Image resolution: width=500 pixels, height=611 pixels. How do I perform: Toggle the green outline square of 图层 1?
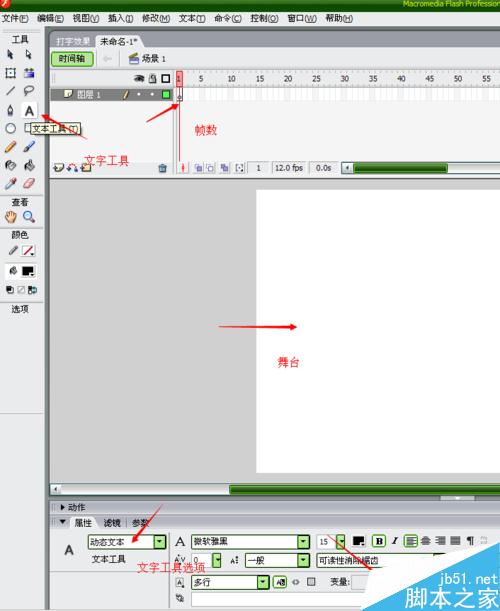(166, 94)
